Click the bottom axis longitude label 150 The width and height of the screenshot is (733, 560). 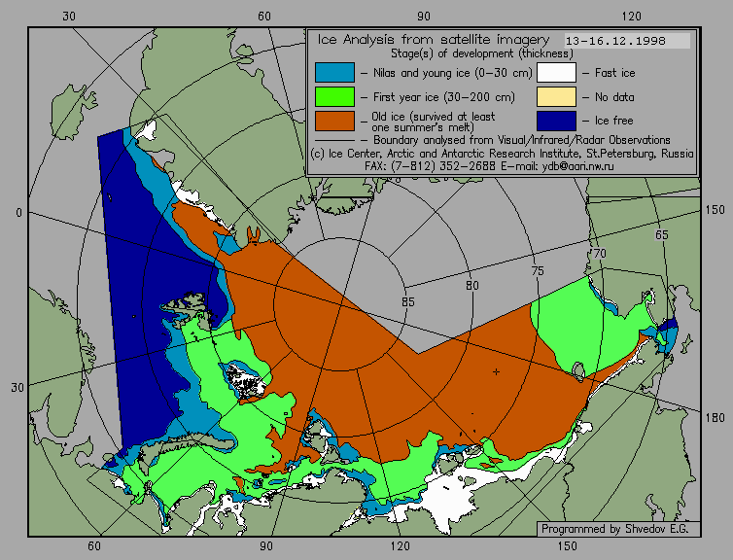(567, 546)
